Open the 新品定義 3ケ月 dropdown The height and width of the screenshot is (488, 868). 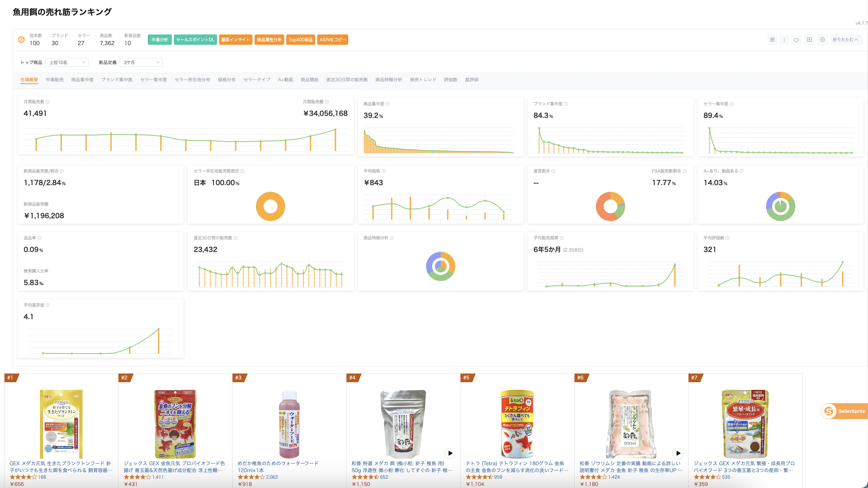[141, 62]
